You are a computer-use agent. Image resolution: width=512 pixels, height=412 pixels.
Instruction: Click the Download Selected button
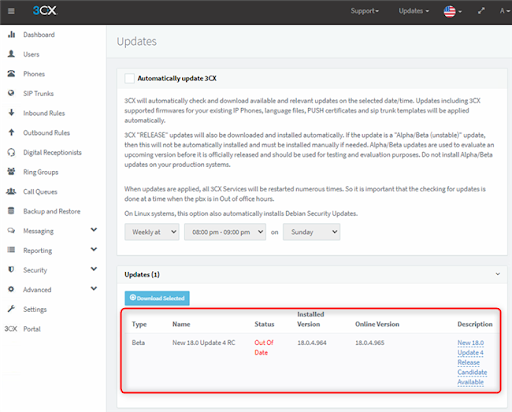click(157, 298)
